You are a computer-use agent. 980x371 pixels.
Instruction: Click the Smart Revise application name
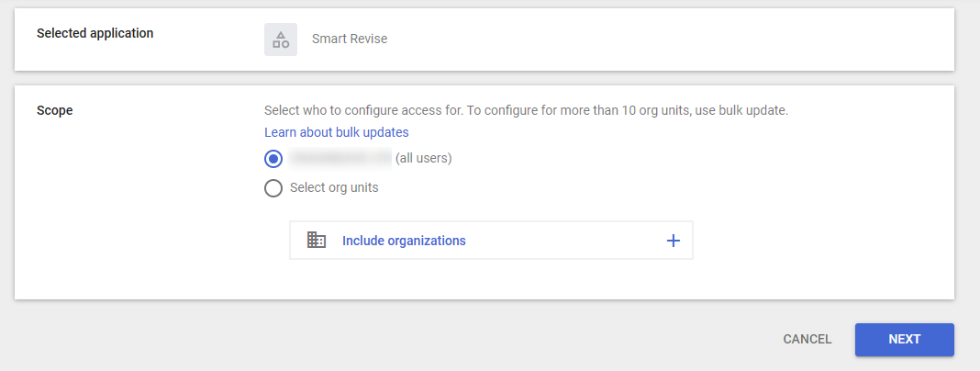tap(350, 39)
